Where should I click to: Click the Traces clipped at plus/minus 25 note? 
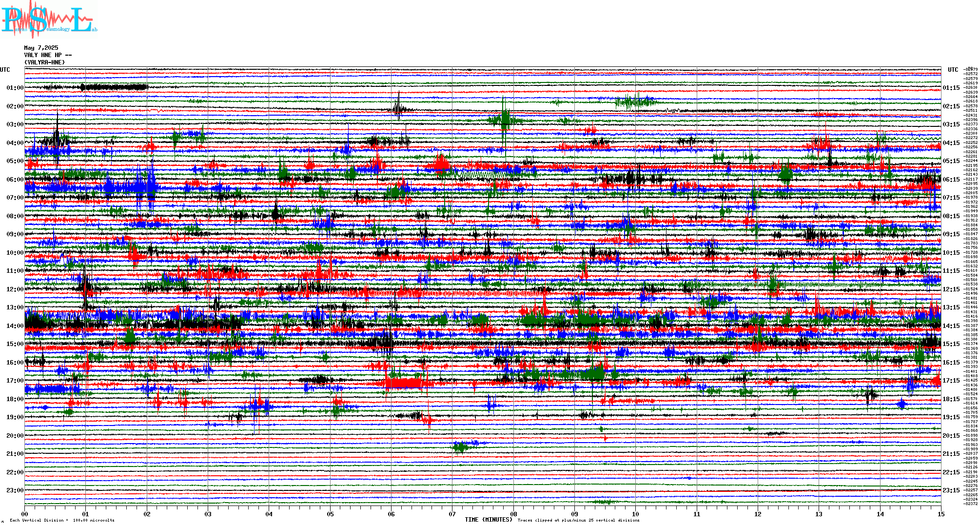tap(578, 520)
